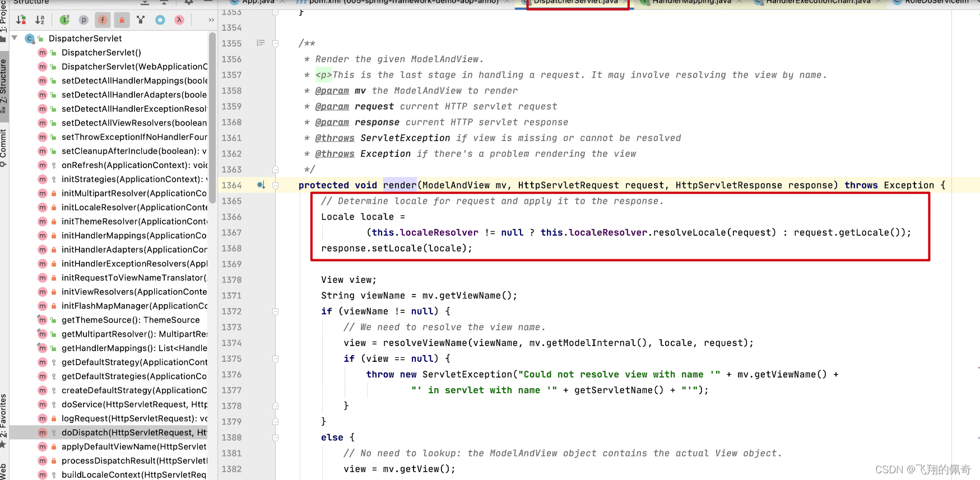Click fold end marker at line 1363

point(275,169)
